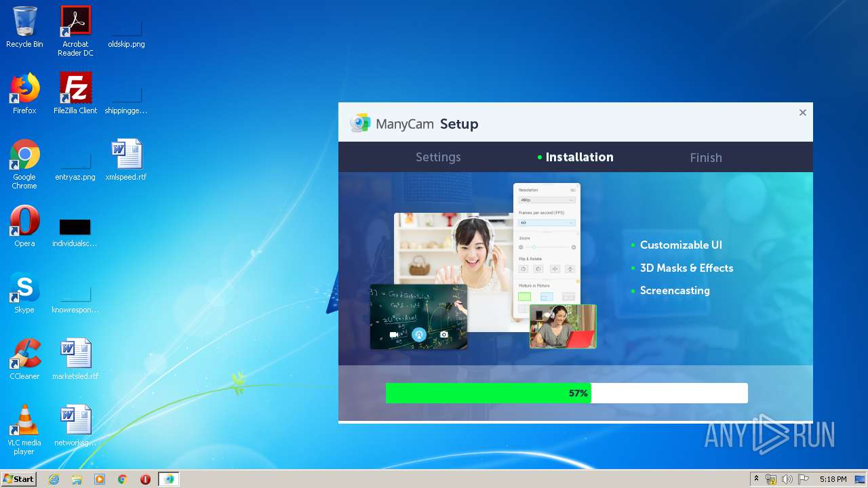Image resolution: width=868 pixels, height=488 pixels.
Task: Open xmlspeed.rtf document icon
Action: [126, 160]
